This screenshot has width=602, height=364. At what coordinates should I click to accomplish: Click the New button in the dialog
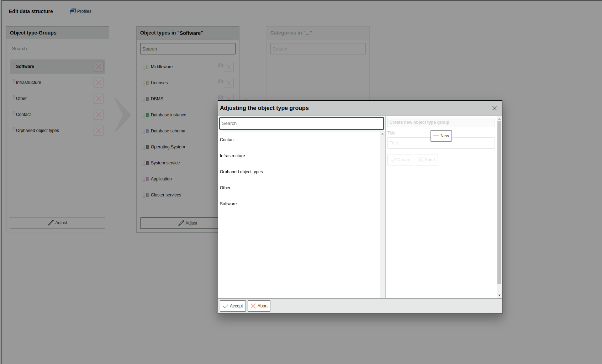pos(441,136)
